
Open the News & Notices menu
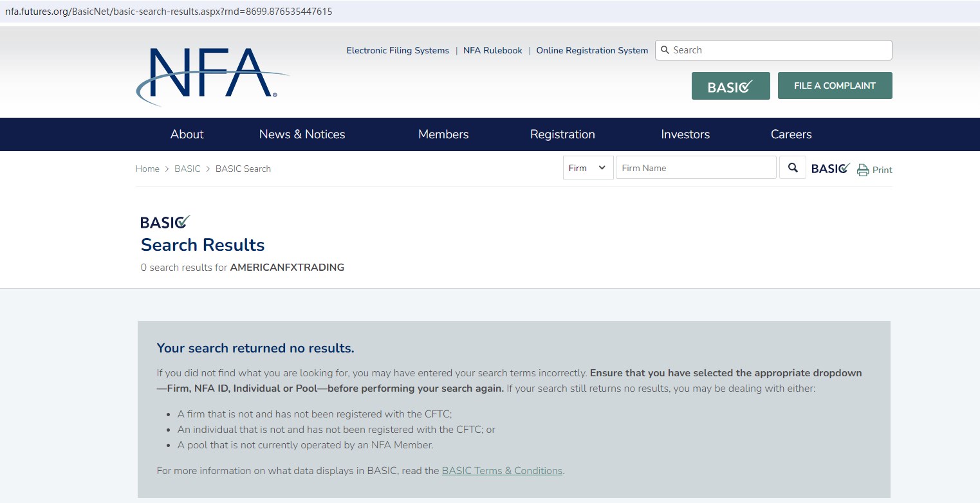pos(302,134)
